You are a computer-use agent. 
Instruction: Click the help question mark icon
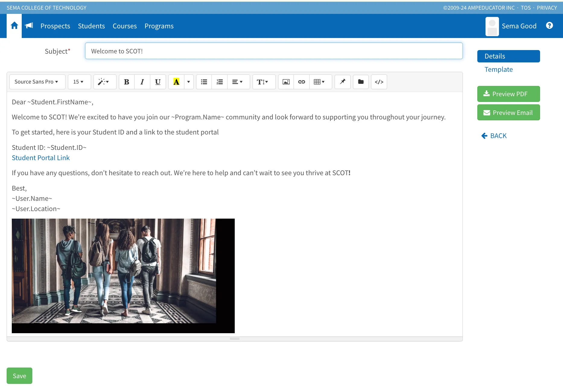point(549,26)
